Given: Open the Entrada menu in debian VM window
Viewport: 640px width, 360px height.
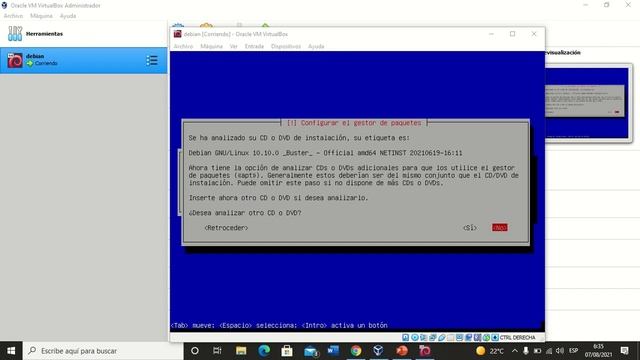Looking at the screenshot, I should (x=254, y=46).
